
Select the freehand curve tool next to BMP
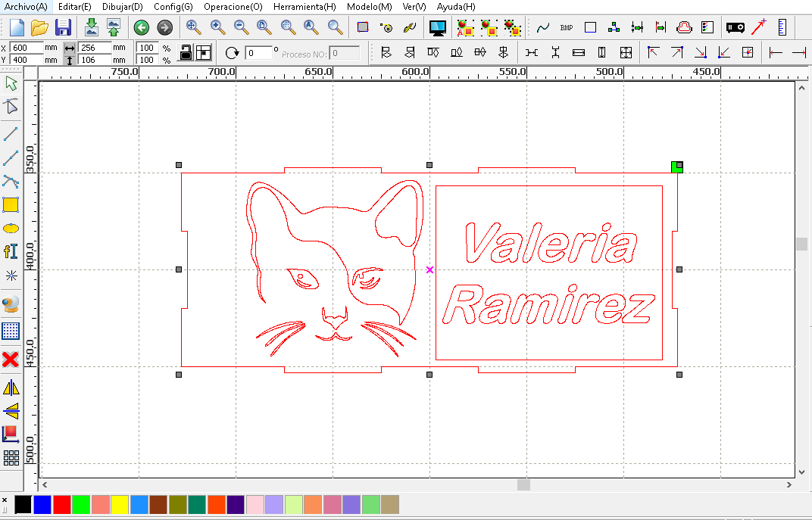[x=543, y=27]
